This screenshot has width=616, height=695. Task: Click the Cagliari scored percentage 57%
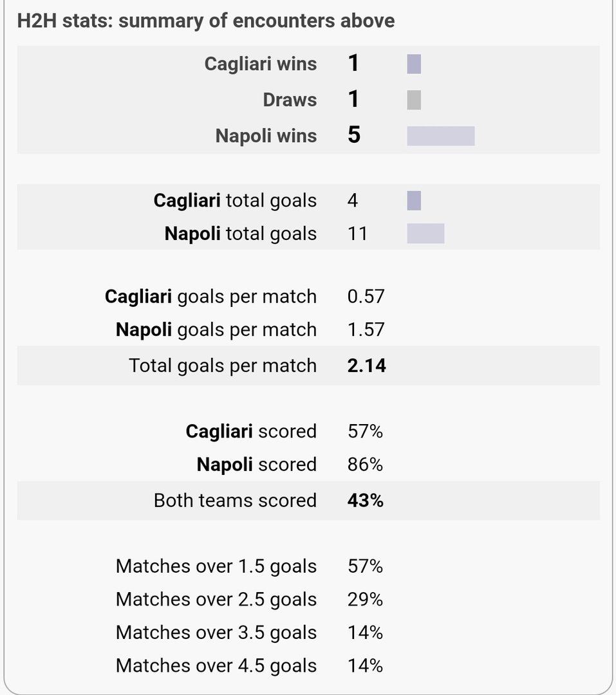[365, 431]
